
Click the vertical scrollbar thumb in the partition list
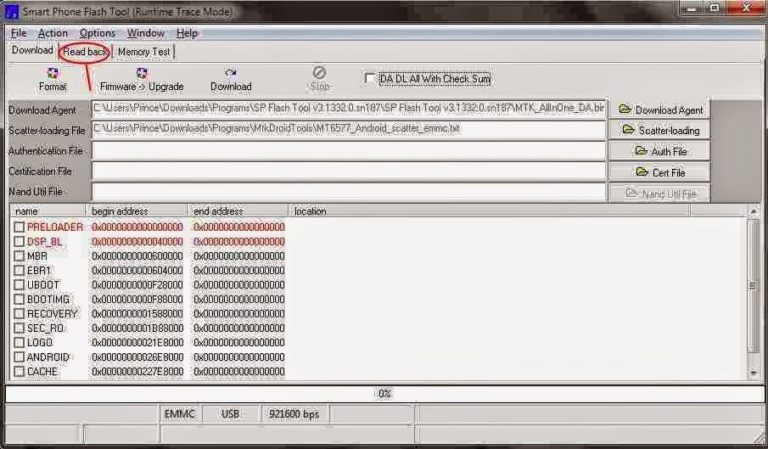click(x=753, y=285)
